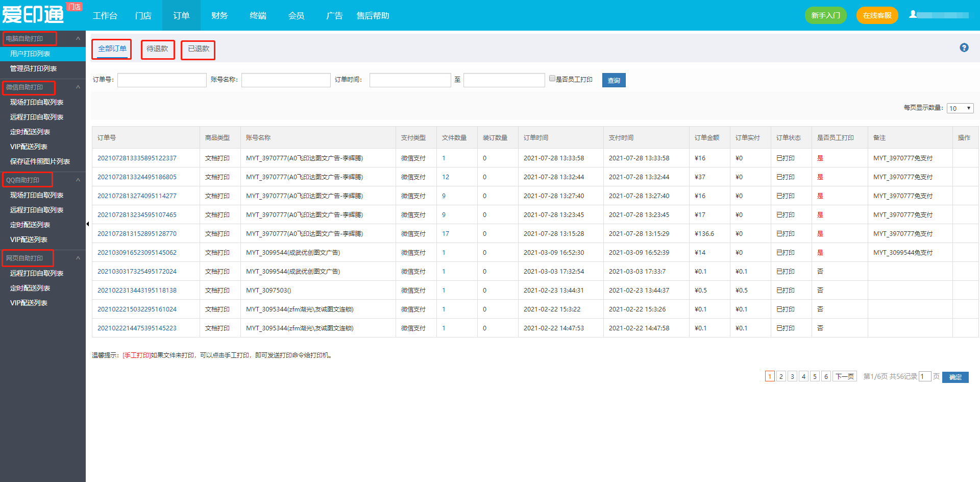Open order 2021030317325495172024
This screenshot has height=482, width=980.
137,272
